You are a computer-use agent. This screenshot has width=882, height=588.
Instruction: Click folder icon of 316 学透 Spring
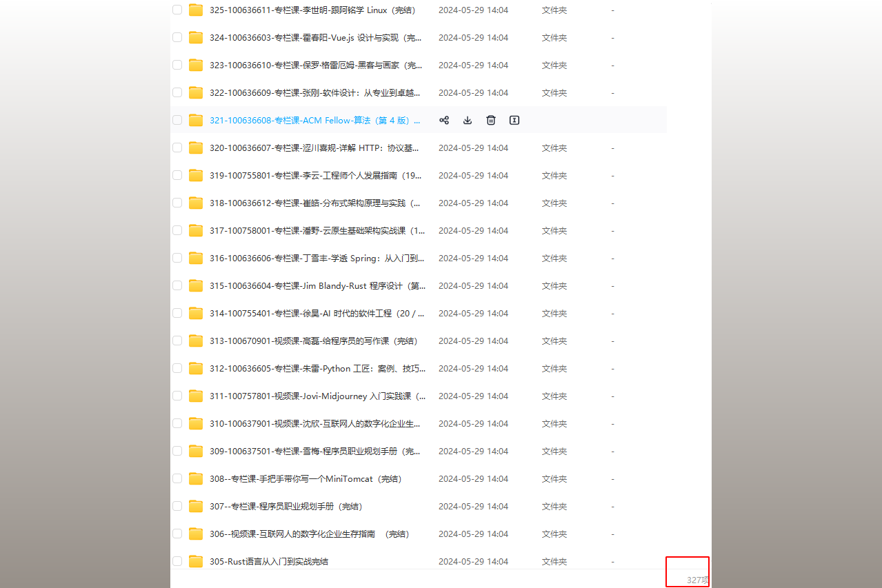click(196, 258)
